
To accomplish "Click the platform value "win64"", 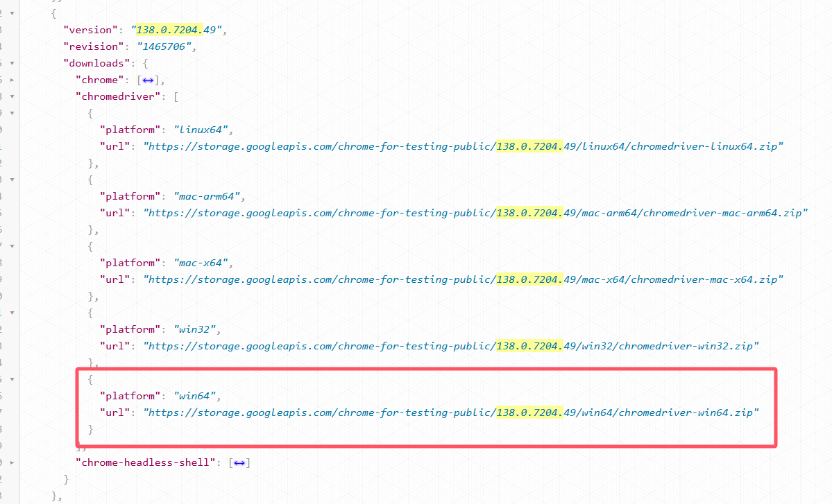I will click(195, 396).
